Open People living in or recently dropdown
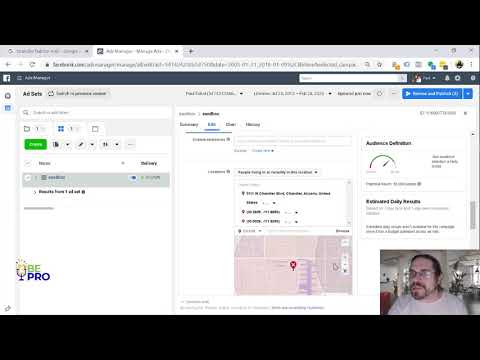480x360 pixels. [x=278, y=172]
